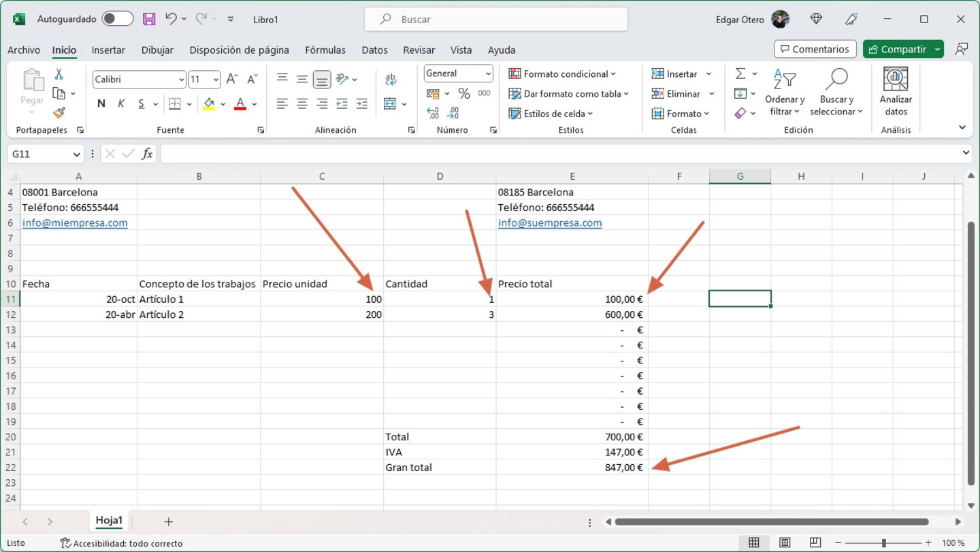Viewport: 980px width, 552px height.
Task: Center align text horizontally
Action: 302,103
